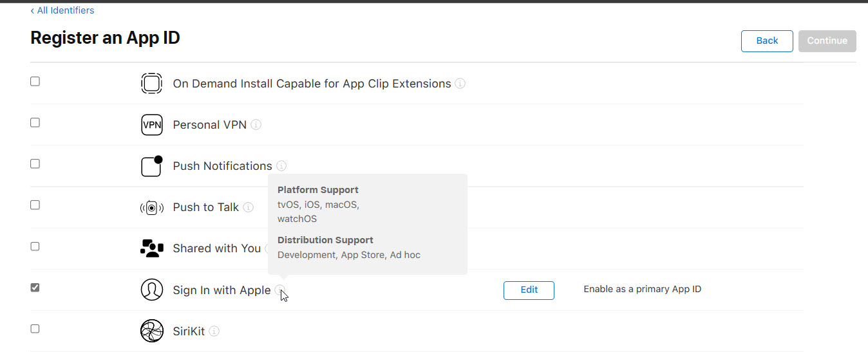Click the Push Notifications capability icon
868x352 pixels.
[151, 166]
